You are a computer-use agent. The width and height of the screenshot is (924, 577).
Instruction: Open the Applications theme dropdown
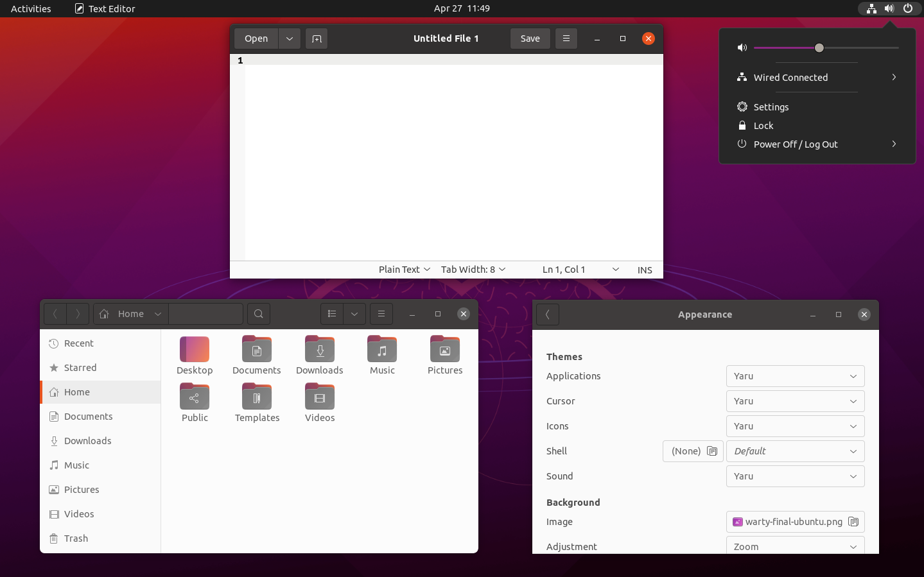point(795,376)
